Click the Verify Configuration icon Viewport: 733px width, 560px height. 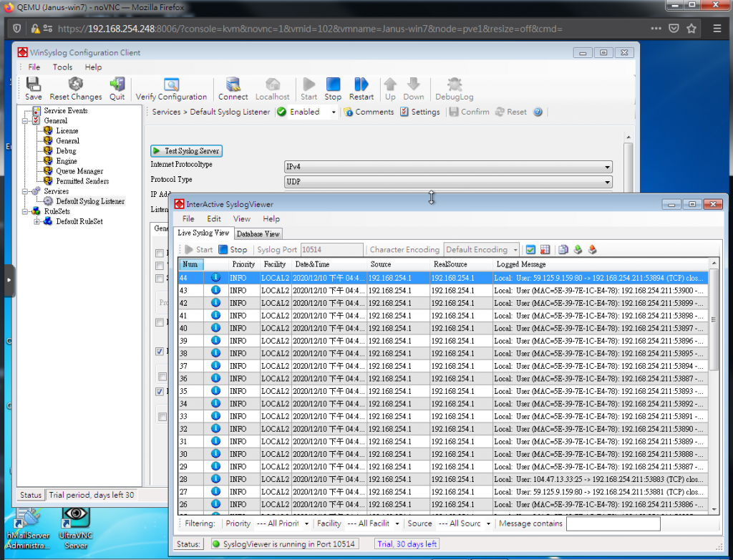coord(171,85)
